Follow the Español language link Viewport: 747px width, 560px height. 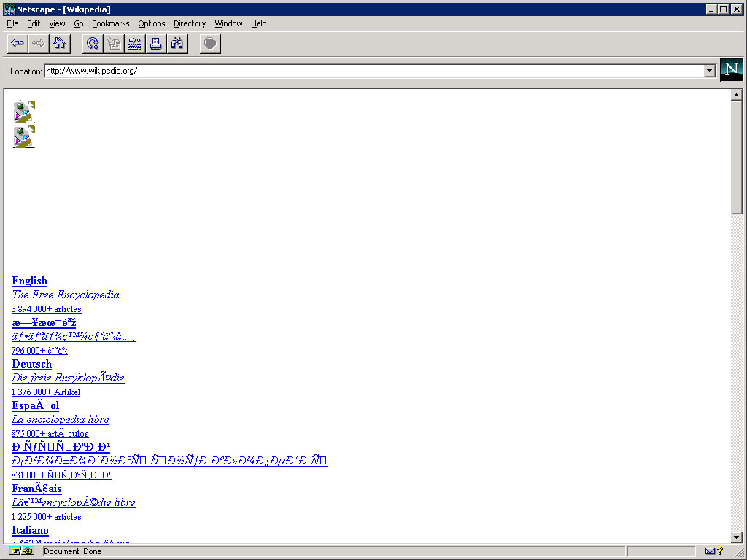pyautogui.click(x=35, y=405)
